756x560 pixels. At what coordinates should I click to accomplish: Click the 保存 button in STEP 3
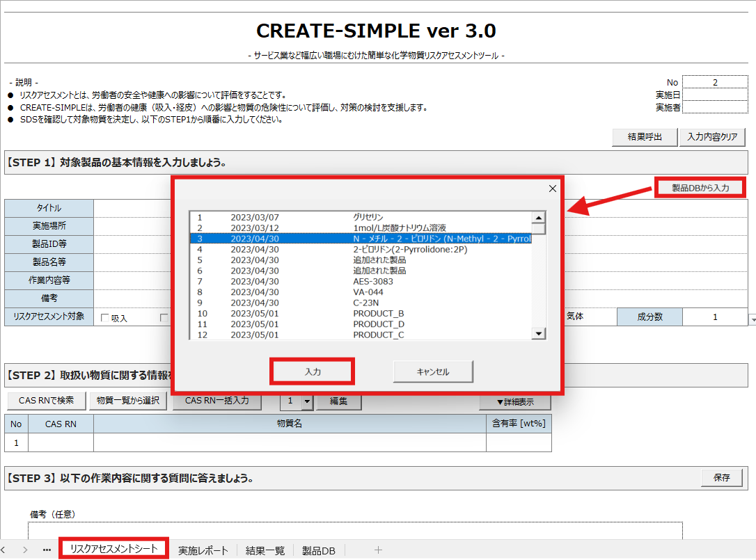[723, 478]
